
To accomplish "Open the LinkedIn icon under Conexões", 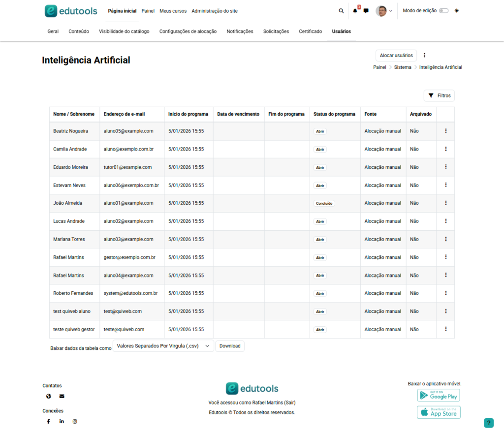I will click(x=62, y=421).
